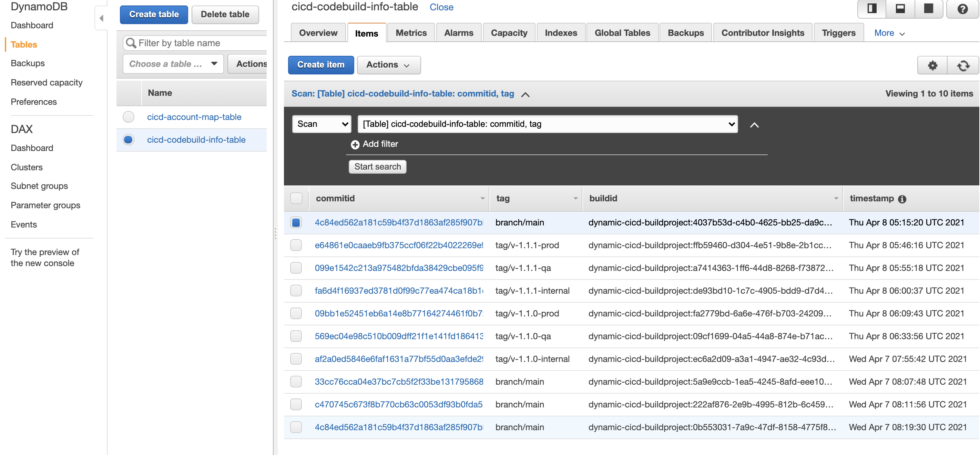
Task: Click the timestamp info icon
Action: (x=902, y=199)
